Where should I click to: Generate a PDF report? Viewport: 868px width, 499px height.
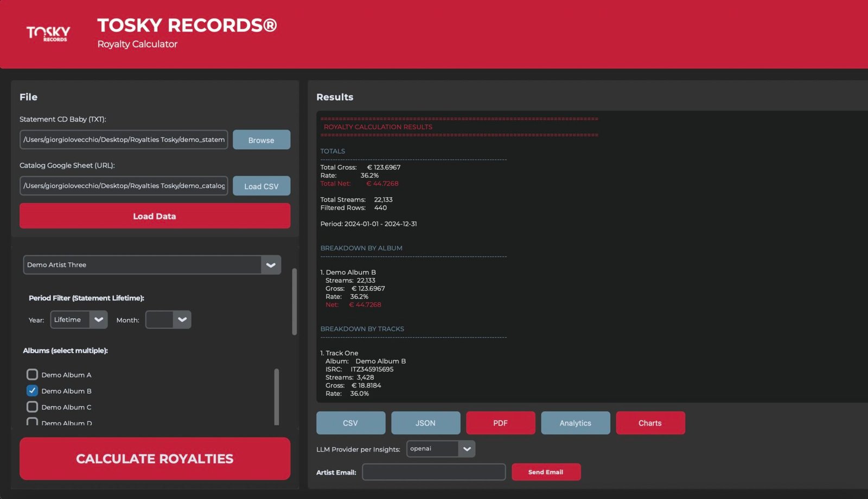click(x=500, y=422)
